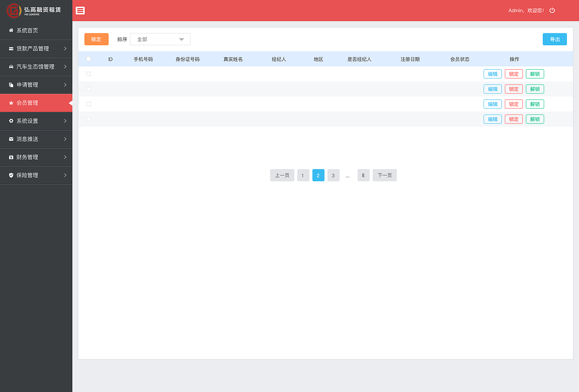Viewport: 579px width, 392px height.
Task: Expand the 消息推送 submenu chevron
Action: coord(65,139)
